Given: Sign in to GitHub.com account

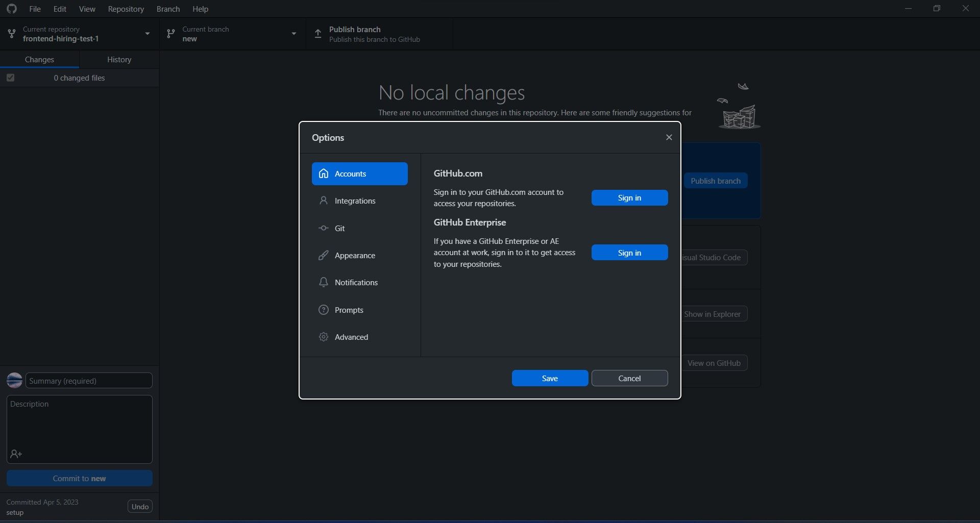Looking at the screenshot, I should pos(629,197).
